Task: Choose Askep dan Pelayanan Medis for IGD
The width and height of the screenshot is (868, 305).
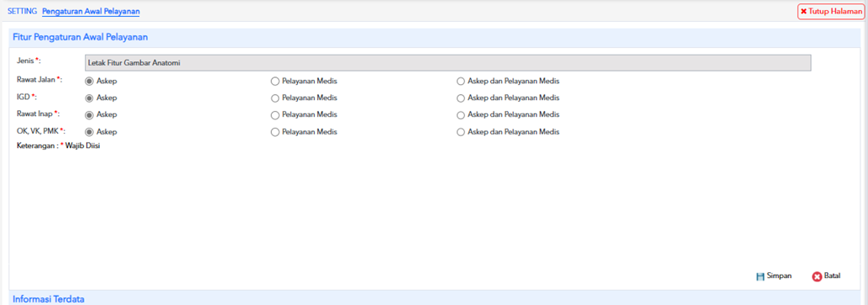Action: 461,98
